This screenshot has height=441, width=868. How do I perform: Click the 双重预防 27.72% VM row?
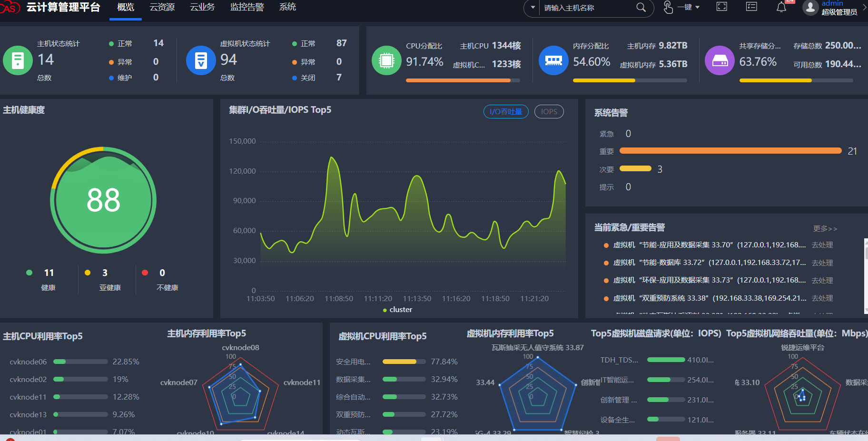point(397,414)
